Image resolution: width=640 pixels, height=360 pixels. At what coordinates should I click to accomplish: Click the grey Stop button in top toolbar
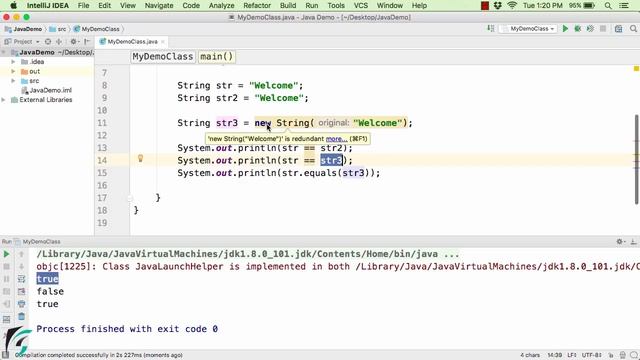point(603,29)
